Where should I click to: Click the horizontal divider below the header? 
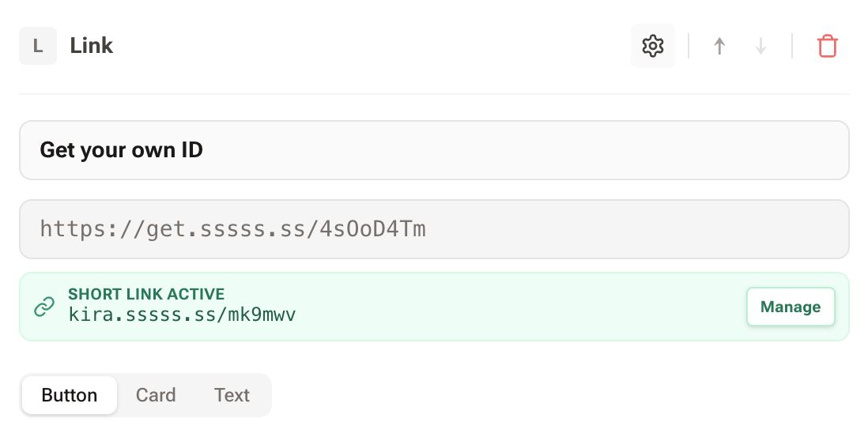click(x=434, y=94)
